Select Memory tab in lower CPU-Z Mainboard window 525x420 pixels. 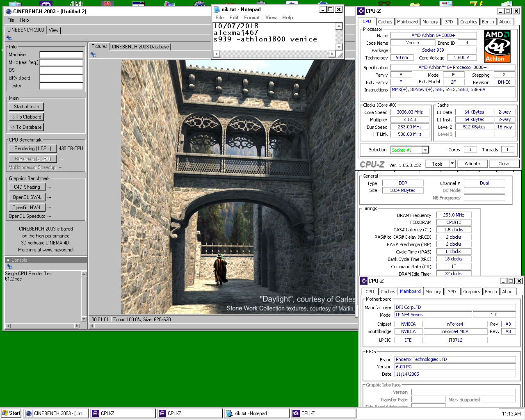[x=433, y=292]
